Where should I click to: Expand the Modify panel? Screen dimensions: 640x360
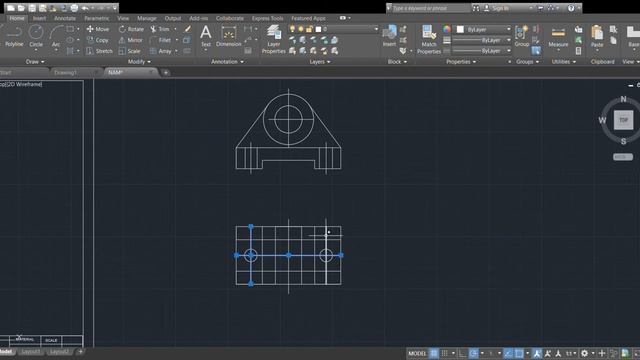[139, 62]
